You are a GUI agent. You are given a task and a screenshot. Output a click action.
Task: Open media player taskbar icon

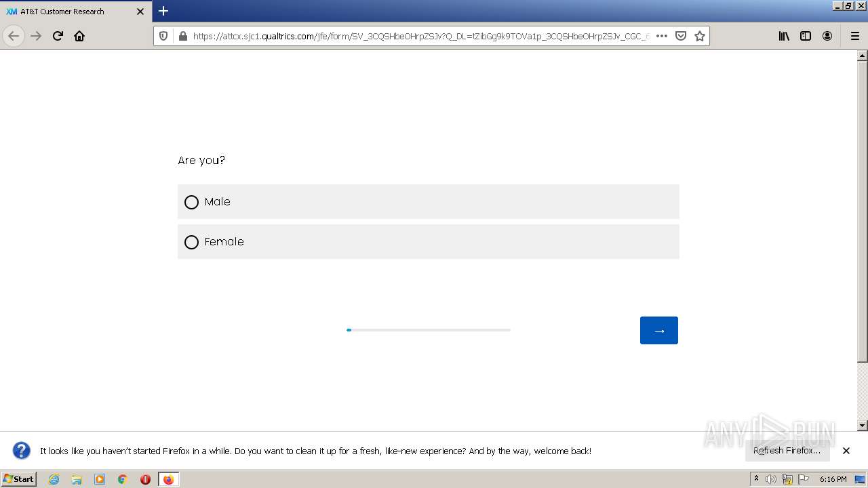pyautogui.click(x=100, y=479)
